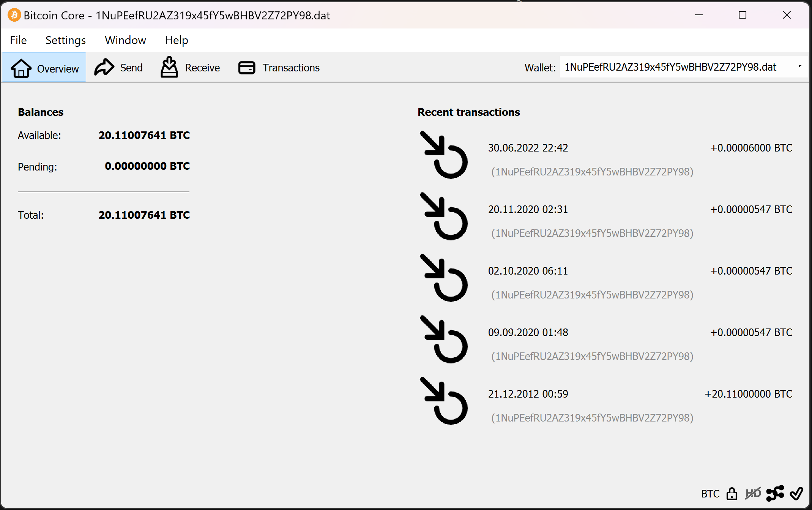Click the Bitcoin logo in title bar

coord(14,15)
